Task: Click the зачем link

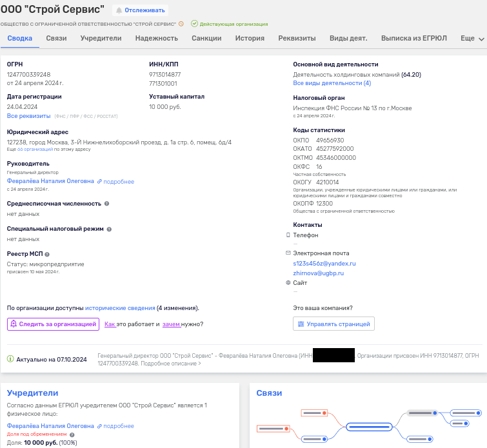Action: pyautogui.click(x=171, y=324)
